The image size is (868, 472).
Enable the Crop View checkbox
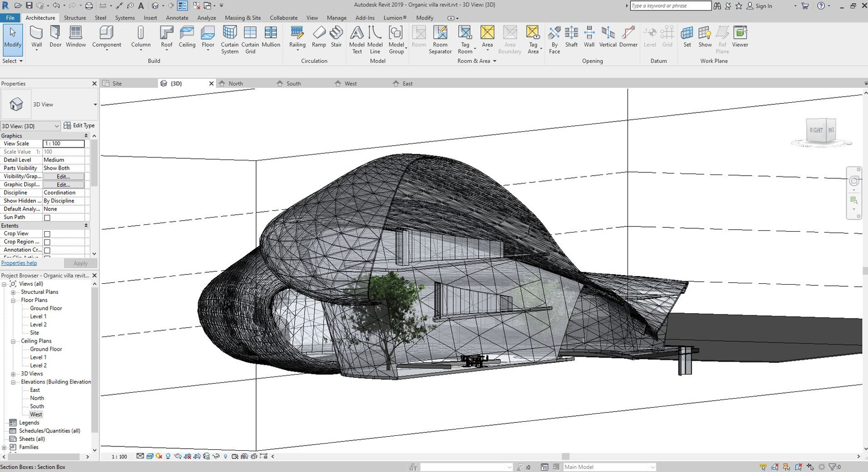[x=47, y=233]
